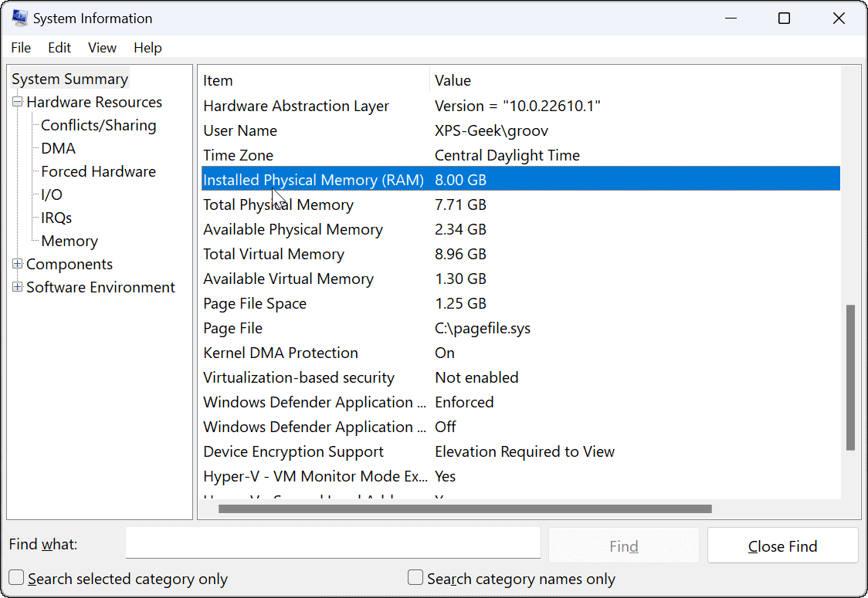The width and height of the screenshot is (868, 598).
Task: Click the vertical scrollbar thumb
Action: point(851,378)
